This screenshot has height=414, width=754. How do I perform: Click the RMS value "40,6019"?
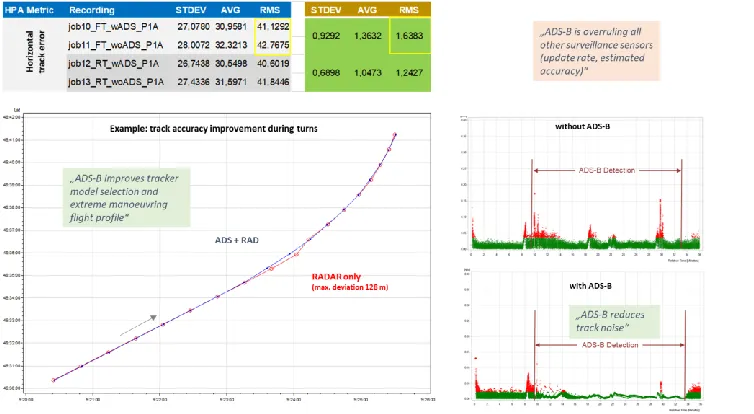(x=273, y=63)
